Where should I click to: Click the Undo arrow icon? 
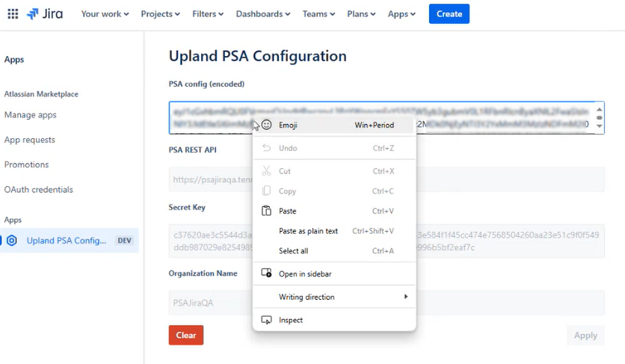coord(266,148)
